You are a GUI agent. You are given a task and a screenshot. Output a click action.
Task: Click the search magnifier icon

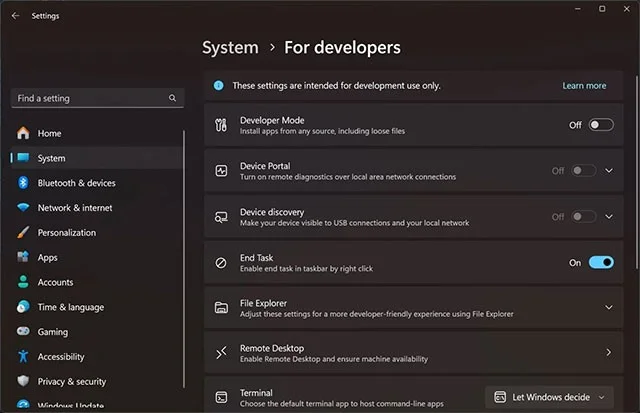[x=172, y=98]
